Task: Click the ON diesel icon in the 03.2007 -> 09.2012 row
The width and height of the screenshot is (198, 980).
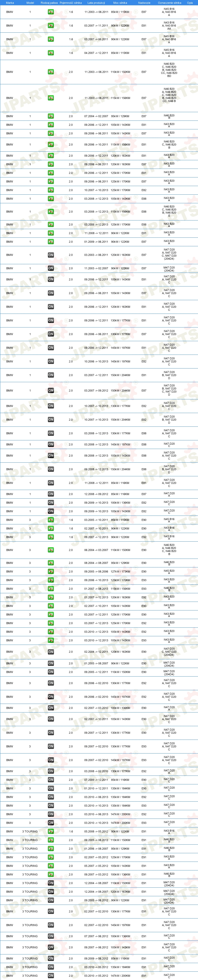Action: click(51, 390)
